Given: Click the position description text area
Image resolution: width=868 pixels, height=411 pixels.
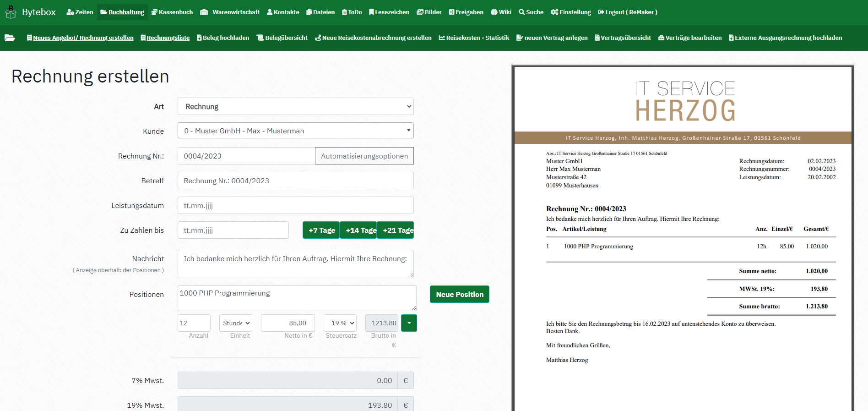Looking at the screenshot, I should (x=297, y=298).
